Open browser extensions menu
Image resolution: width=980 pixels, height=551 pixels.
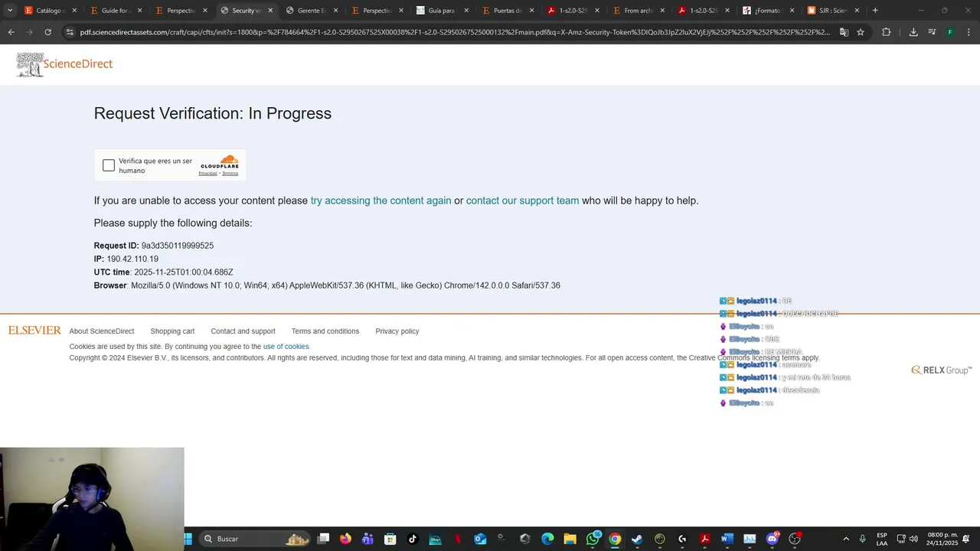(886, 32)
